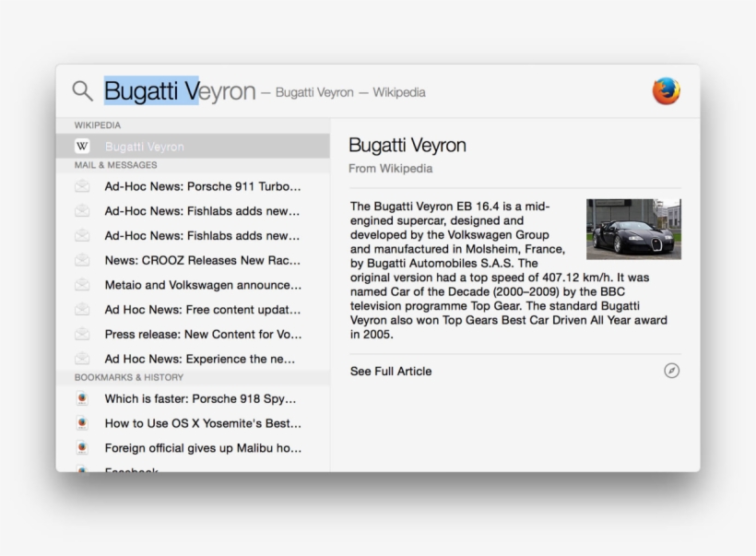
Task: Select the Bugatti Veyron Wikipedia result
Action: pyautogui.click(x=145, y=147)
